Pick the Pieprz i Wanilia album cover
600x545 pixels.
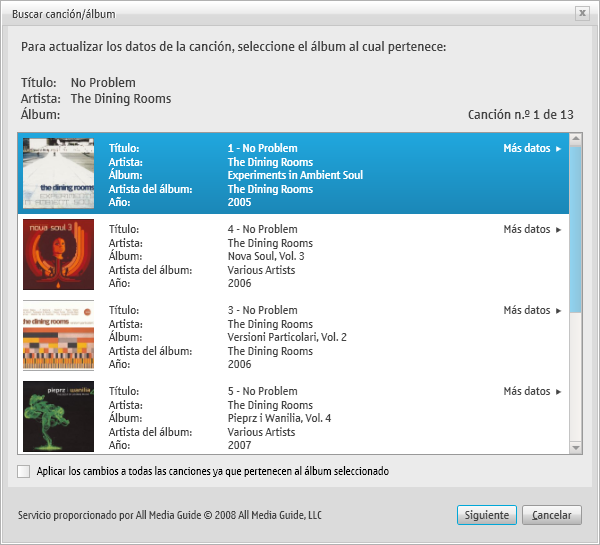[58, 416]
